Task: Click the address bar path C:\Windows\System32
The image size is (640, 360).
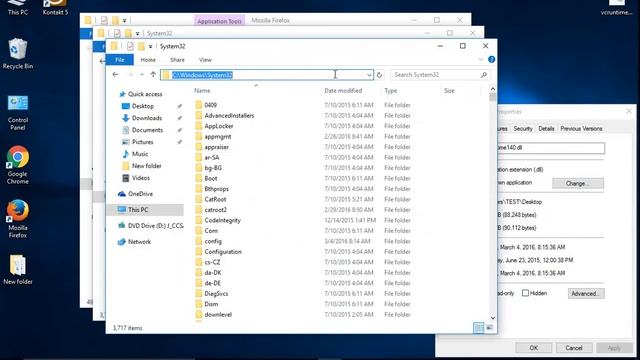Action: click(x=202, y=75)
